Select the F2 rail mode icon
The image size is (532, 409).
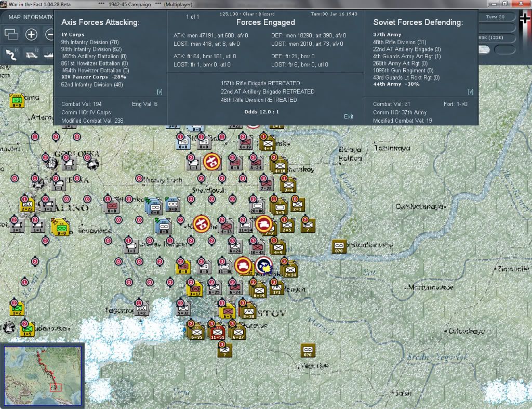pyautogui.click(x=32, y=54)
